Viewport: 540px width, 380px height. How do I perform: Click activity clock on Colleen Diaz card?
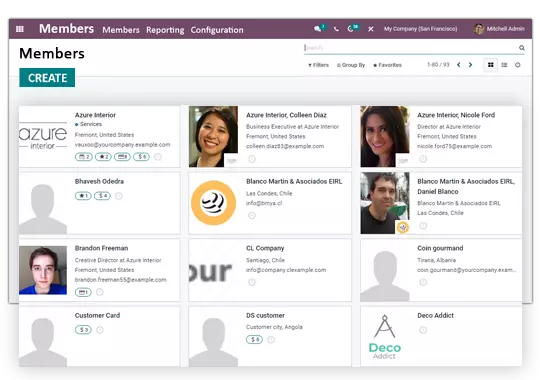click(x=252, y=159)
